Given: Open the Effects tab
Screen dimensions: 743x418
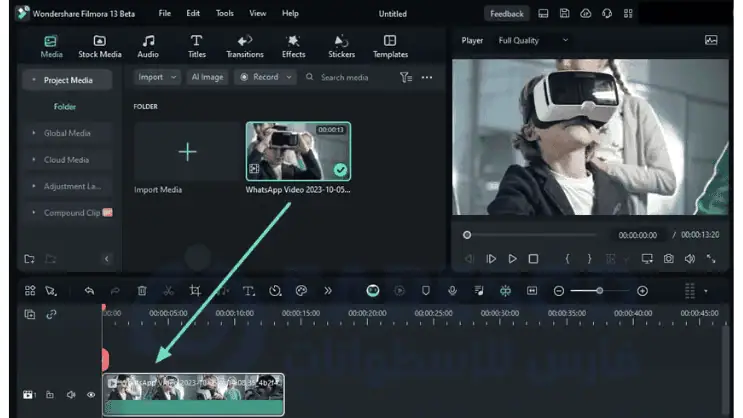Looking at the screenshot, I should [293, 46].
